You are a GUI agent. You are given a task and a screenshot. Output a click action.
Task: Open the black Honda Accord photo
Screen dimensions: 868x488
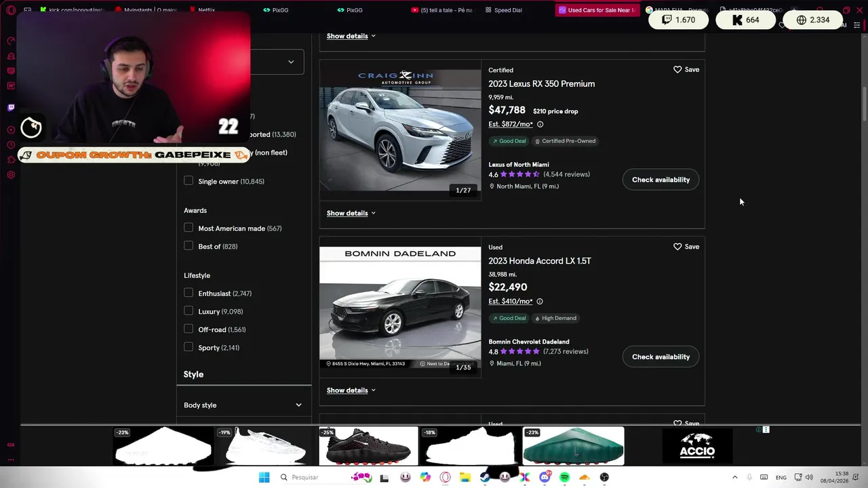coord(400,307)
